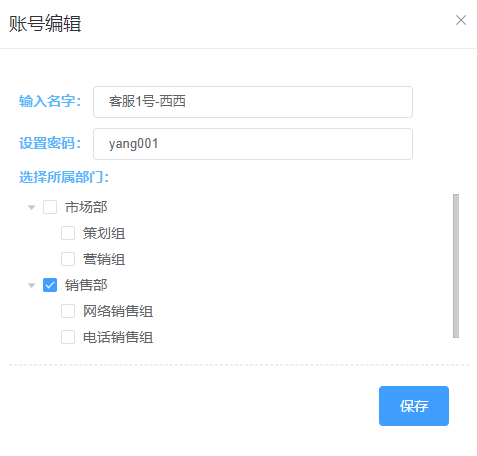
Task: Click the 输入名字 text field
Action: pyautogui.click(x=253, y=102)
